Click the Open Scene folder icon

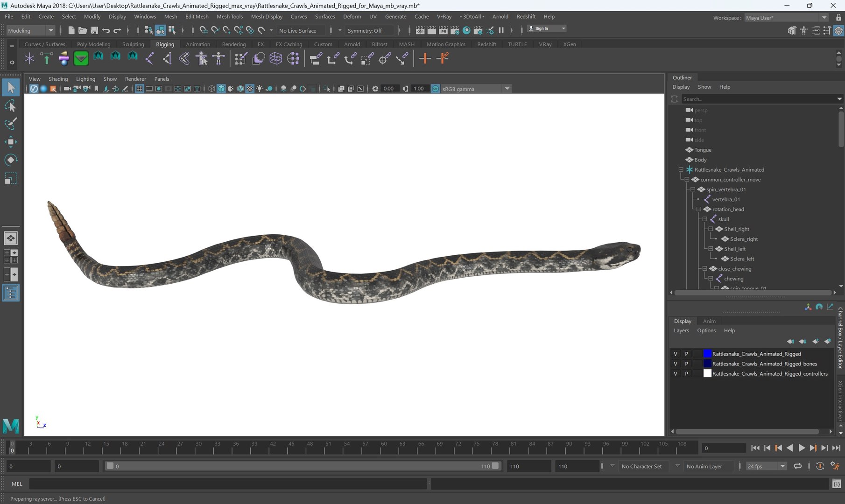pos(83,30)
